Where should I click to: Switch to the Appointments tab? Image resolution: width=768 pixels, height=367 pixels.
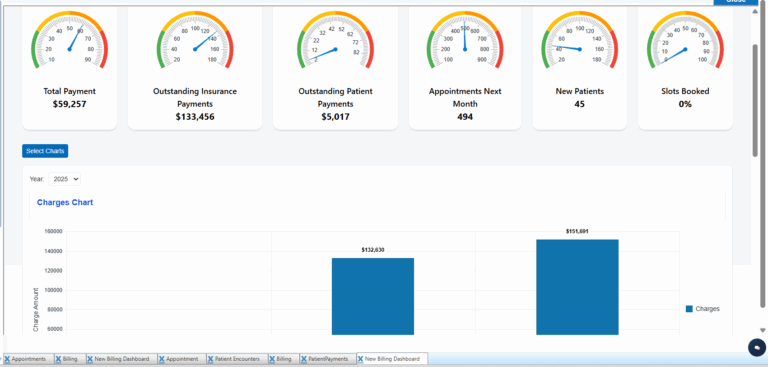[x=28, y=359]
